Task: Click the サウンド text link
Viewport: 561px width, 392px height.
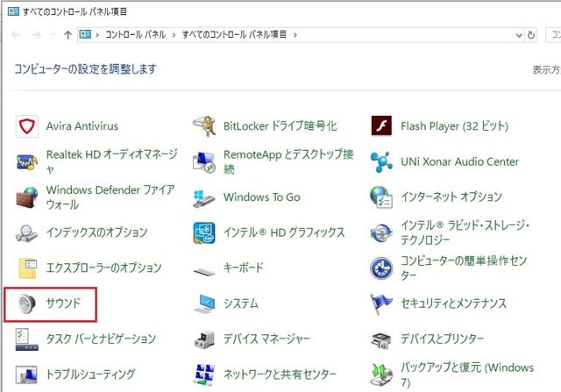Action: [x=63, y=303]
